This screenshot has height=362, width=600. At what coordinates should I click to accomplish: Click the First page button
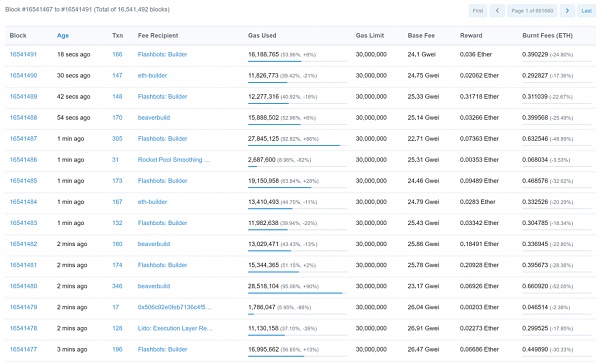[478, 11]
